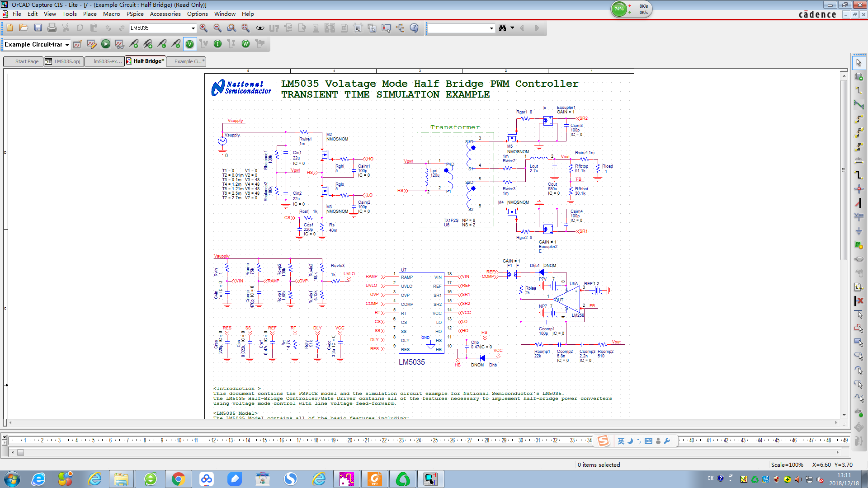
Task: Choose the Place Wire tool
Action: 859,91
